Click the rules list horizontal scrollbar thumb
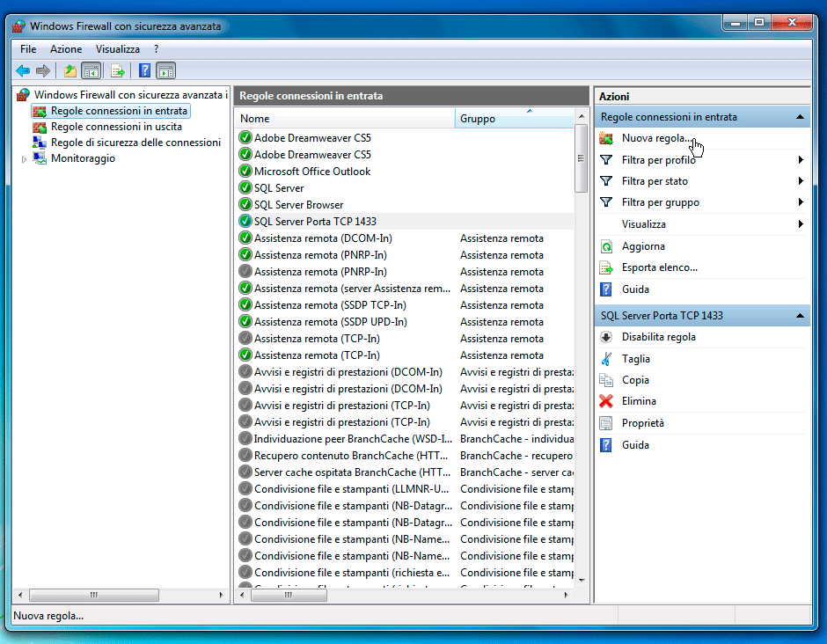Viewport: 827px width, 644px height. 289,595
